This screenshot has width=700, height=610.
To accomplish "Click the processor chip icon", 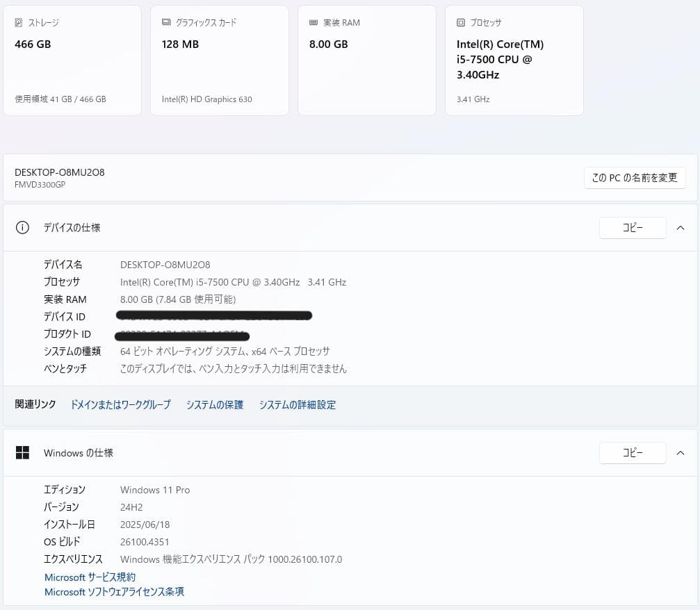I will [x=461, y=23].
